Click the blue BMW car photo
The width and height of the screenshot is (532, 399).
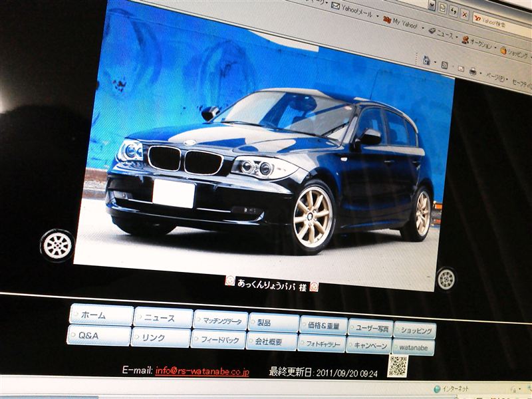[264, 146]
